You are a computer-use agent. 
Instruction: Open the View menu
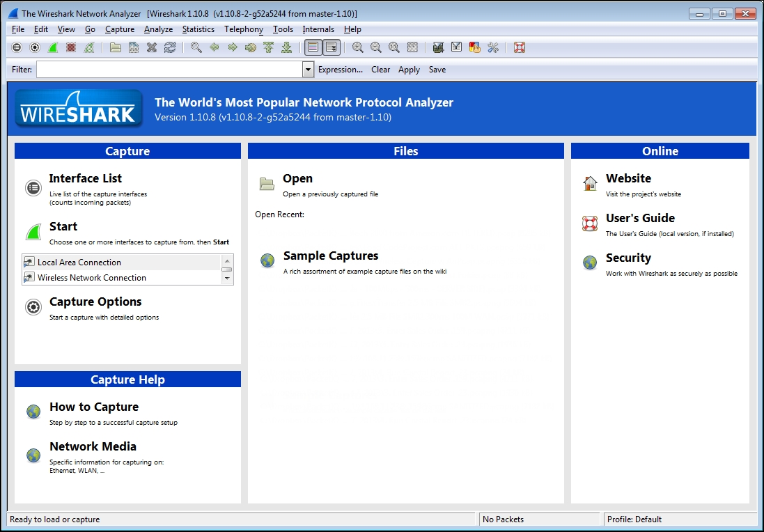[66, 29]
